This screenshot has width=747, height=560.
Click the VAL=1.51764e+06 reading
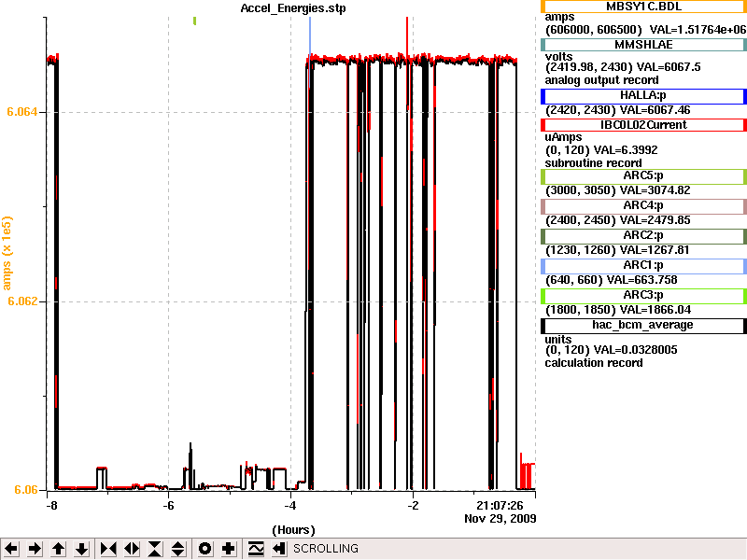click(698, 30)
